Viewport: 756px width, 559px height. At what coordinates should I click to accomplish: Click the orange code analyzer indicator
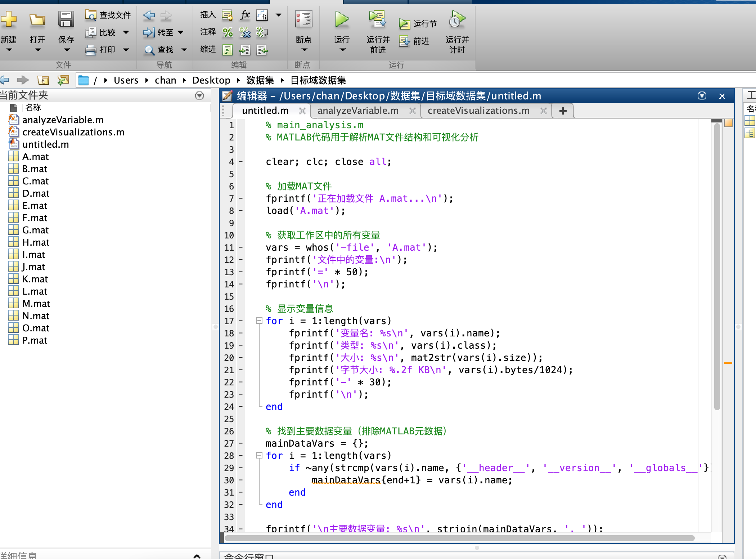coord(728,123)
